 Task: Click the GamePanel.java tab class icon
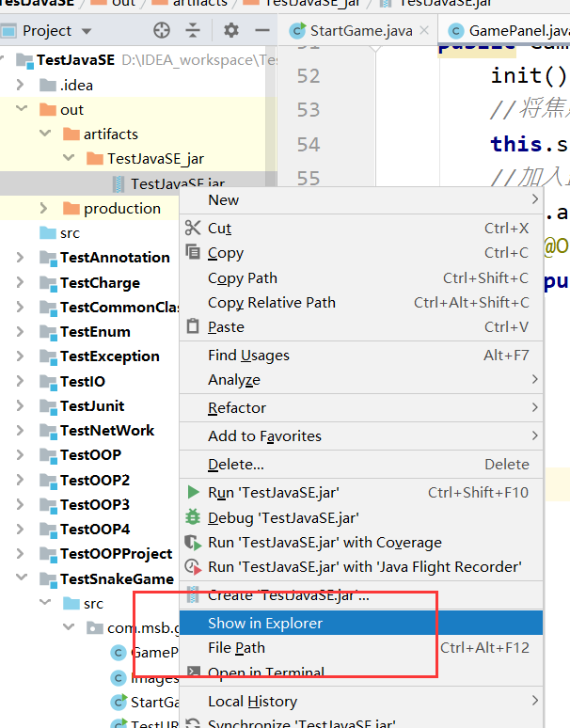click(x=456, y=31)
